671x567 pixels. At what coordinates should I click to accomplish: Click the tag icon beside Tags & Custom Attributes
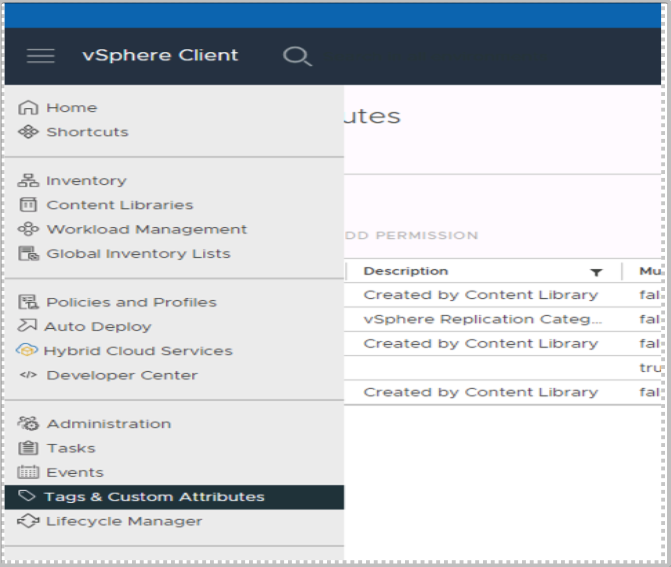tap(27, 496)
